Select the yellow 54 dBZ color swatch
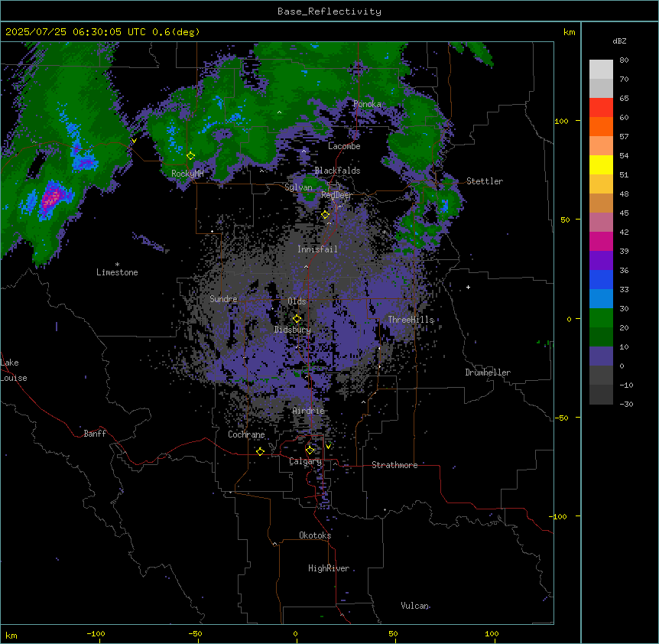The height and width of the screenshot is (644, 659). (601, 164)
